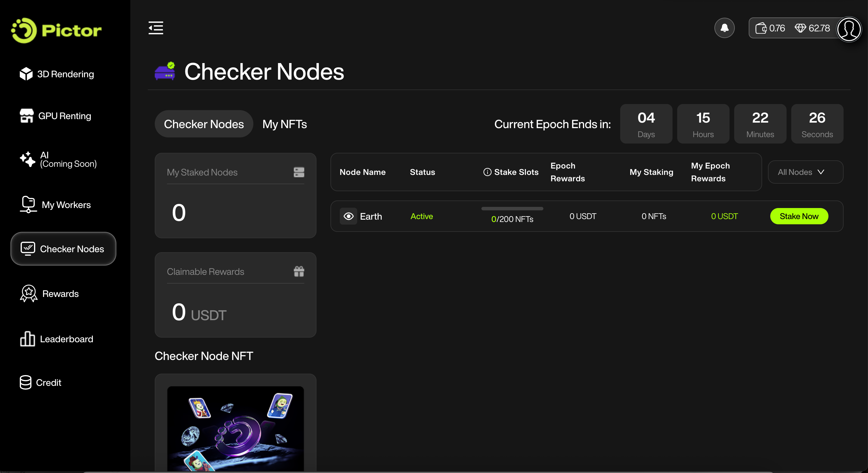
Task: Switch to the My NFTs tab
Action: [284, 124]
